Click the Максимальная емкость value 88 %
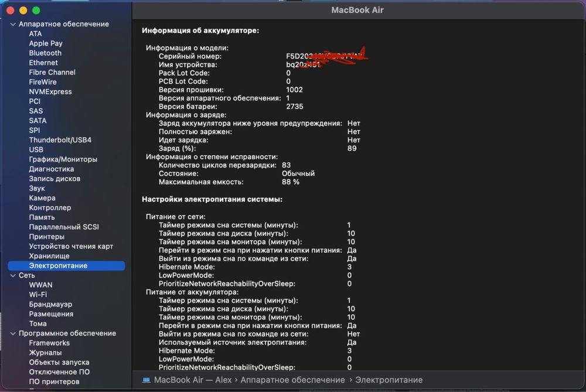Screen dimensions: 586x392 [x=291, y=182]
